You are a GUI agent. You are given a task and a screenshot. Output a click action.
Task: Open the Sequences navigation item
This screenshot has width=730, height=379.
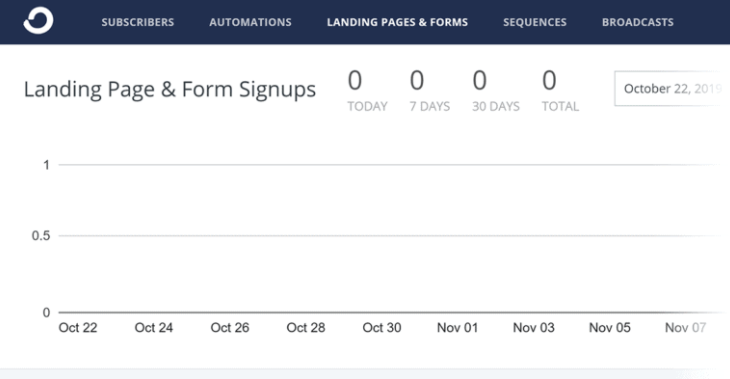tap(535, 22)
